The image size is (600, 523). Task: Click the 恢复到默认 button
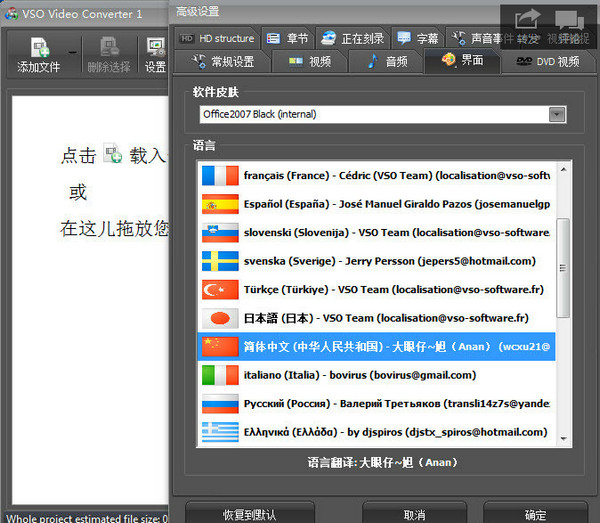click(x=249, y=514)
